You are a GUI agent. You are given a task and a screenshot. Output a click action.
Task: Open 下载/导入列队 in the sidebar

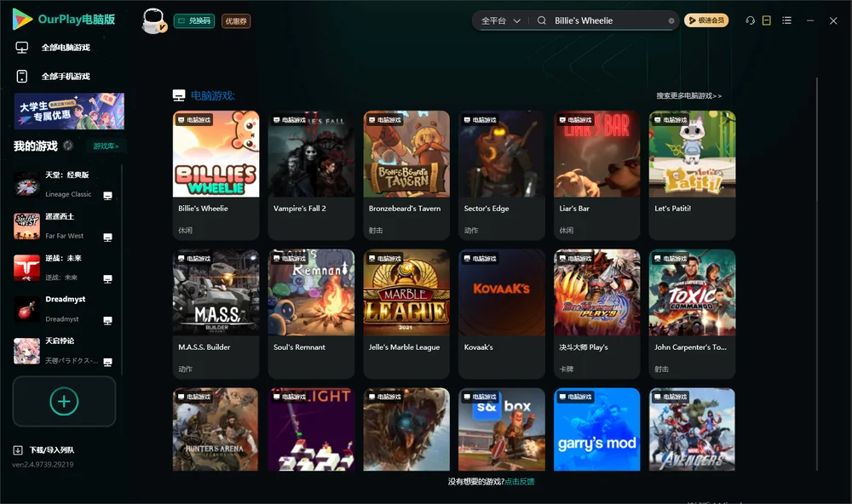52,450
